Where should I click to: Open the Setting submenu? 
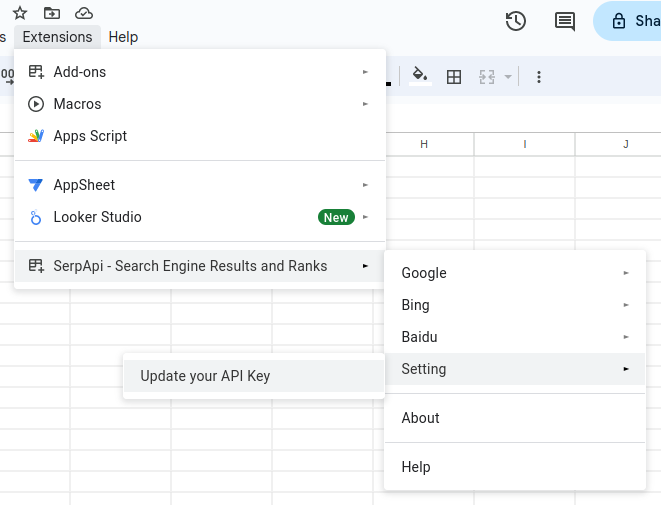515,369
